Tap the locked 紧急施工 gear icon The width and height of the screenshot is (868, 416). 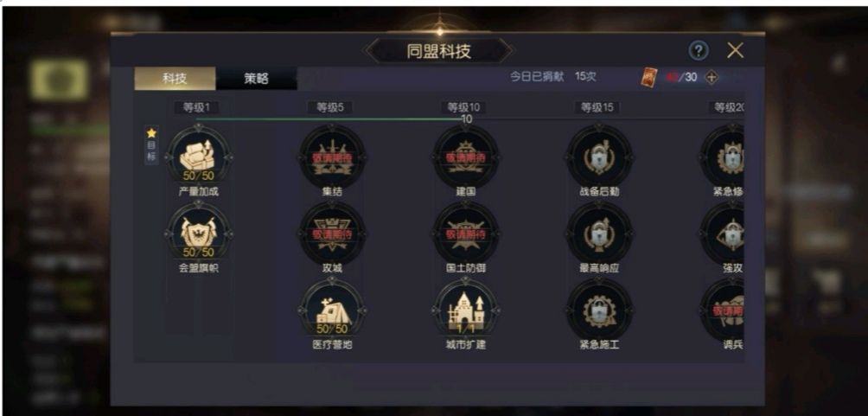(x=599, y=310)
